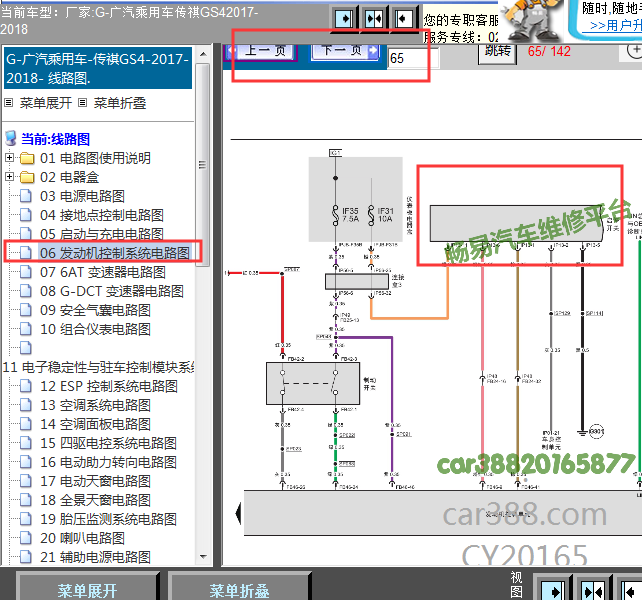This screenshot has height=600, width=642.
Task: Open folder 02 电器盒
Action: click(69, 177)
